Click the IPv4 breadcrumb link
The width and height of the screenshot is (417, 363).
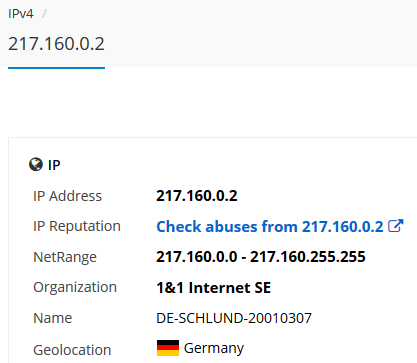(21, 14)
